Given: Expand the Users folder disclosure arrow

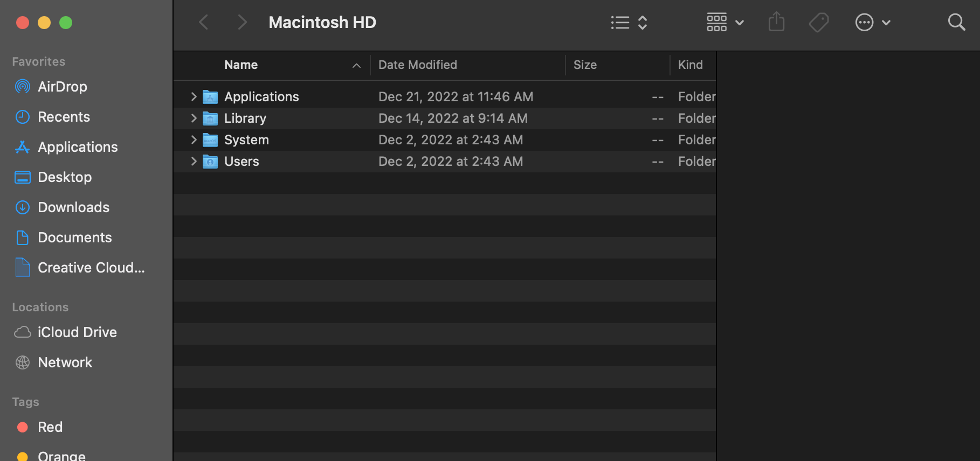Looking at the screenshot, I should coord(194,161).
